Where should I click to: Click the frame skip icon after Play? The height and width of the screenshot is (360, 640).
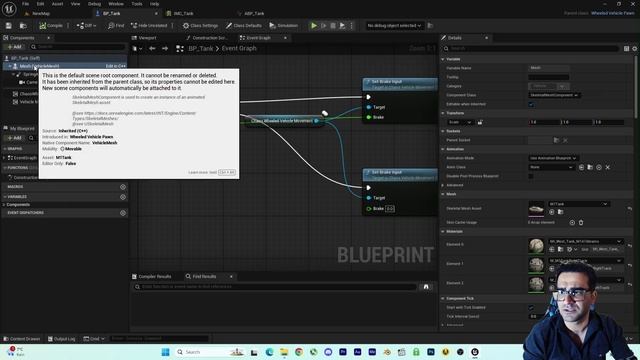pos(324,26)
